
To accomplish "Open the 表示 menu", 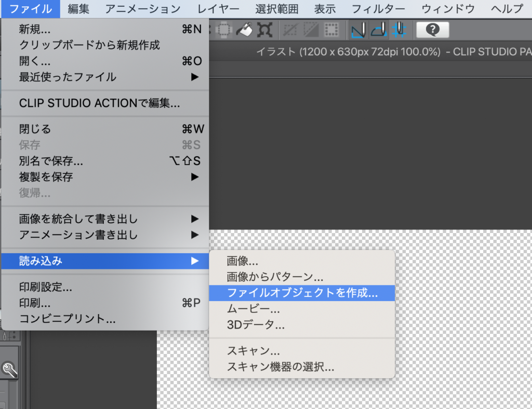I will pyautogui.click(x=325, y=9).
